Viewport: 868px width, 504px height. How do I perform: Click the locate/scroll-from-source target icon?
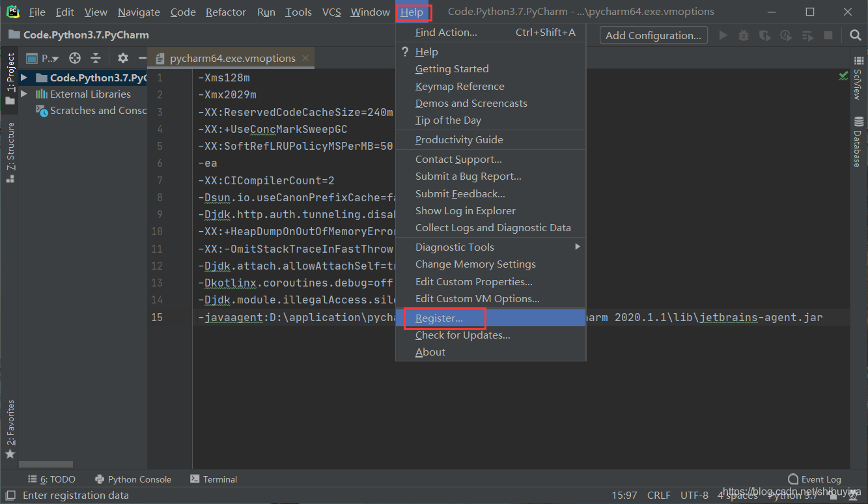coord(75,59)
